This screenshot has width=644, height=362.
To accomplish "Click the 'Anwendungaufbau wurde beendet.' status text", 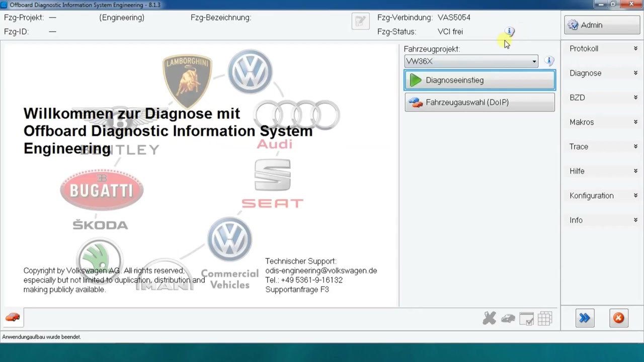I will 41,337.
